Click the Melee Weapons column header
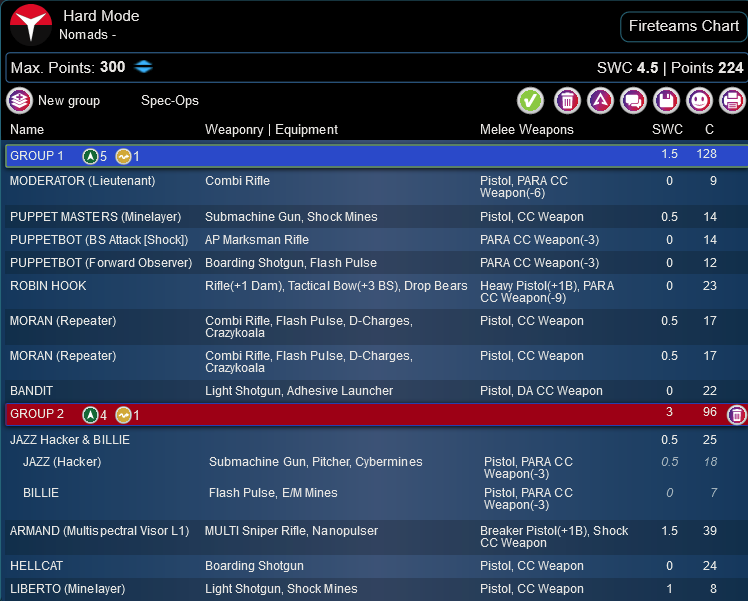The width and height of the screenshot is (748, 601). pyautogui.click(x=527, y=130)
